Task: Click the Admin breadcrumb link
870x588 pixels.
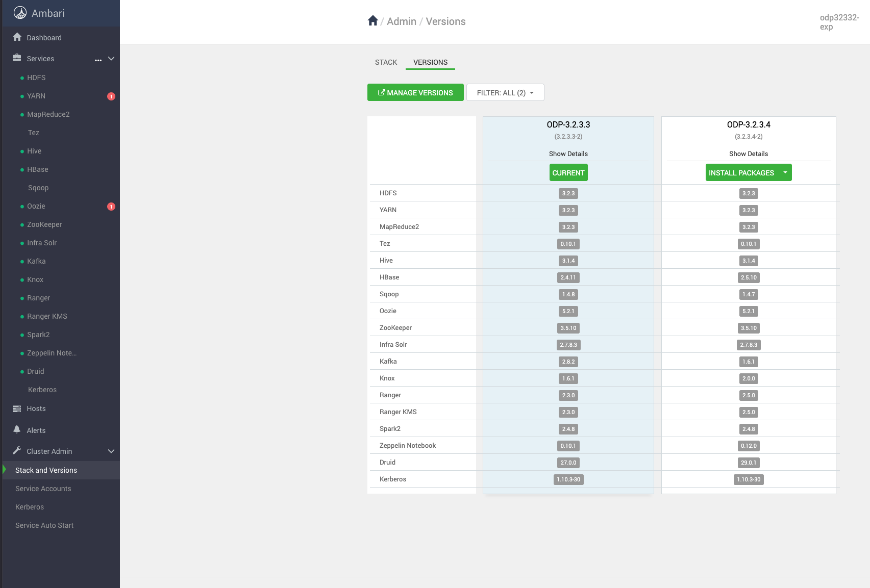Action: click(x=402, y=21)
